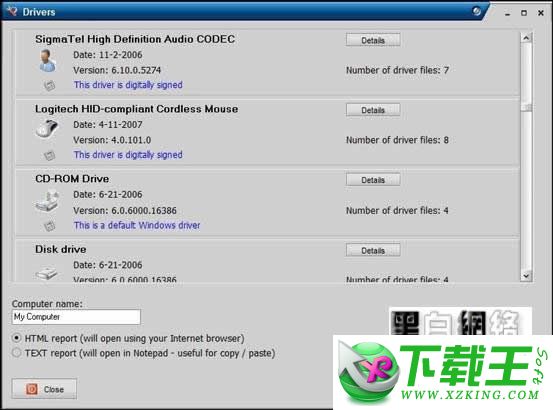Screen dimensions: 553x410
Task: Click the Disk drive 'Date: 6-21-2006' text
Action: [108, 265]
